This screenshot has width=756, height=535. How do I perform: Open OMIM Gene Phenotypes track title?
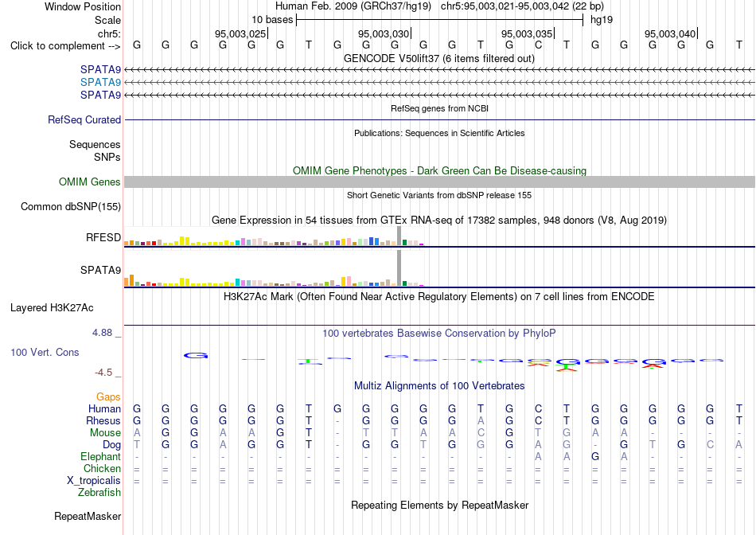pyautogui.click(x=439, y=171)
